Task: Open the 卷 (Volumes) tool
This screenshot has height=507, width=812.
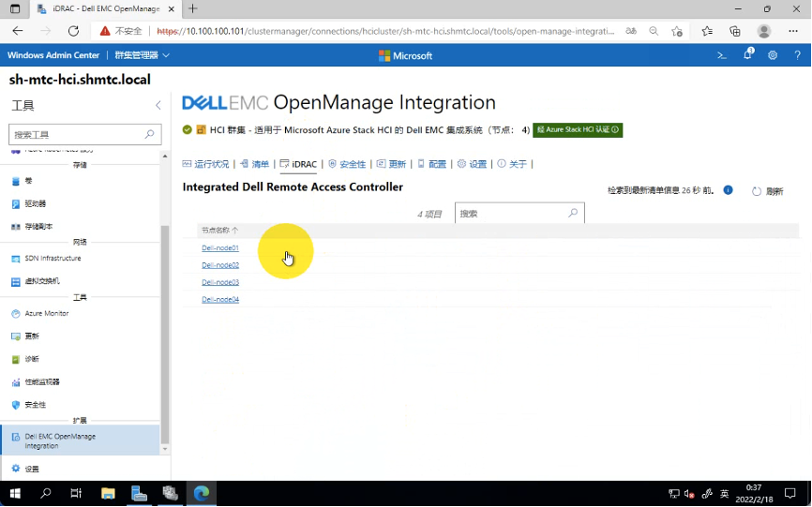Action: pyautogui.click(x=29, y=181)
